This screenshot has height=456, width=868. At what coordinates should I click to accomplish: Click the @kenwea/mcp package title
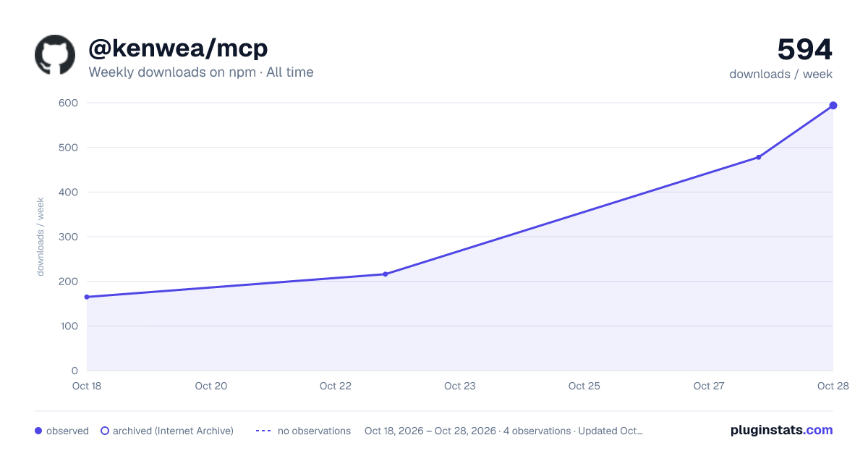(x=178, y=48)
